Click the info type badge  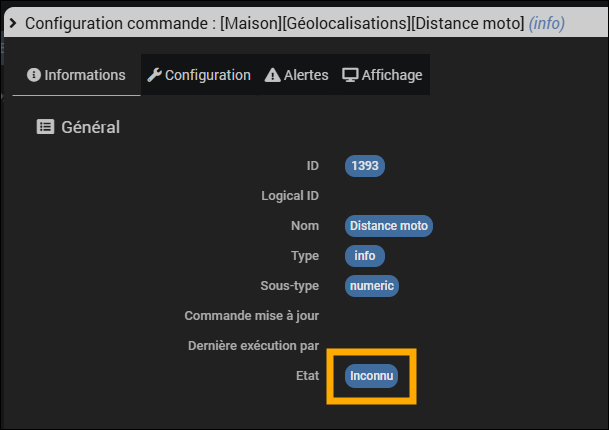coord(365,256)
